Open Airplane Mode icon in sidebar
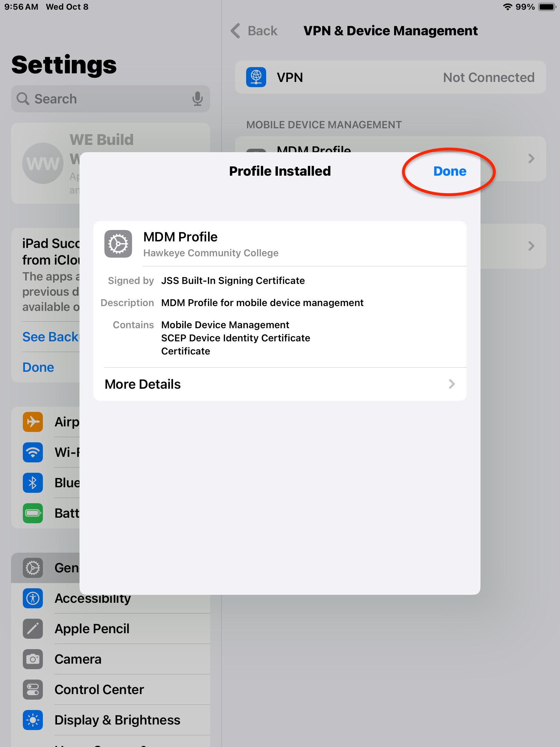Screen dimensions: 560x747 coord(33,422)
